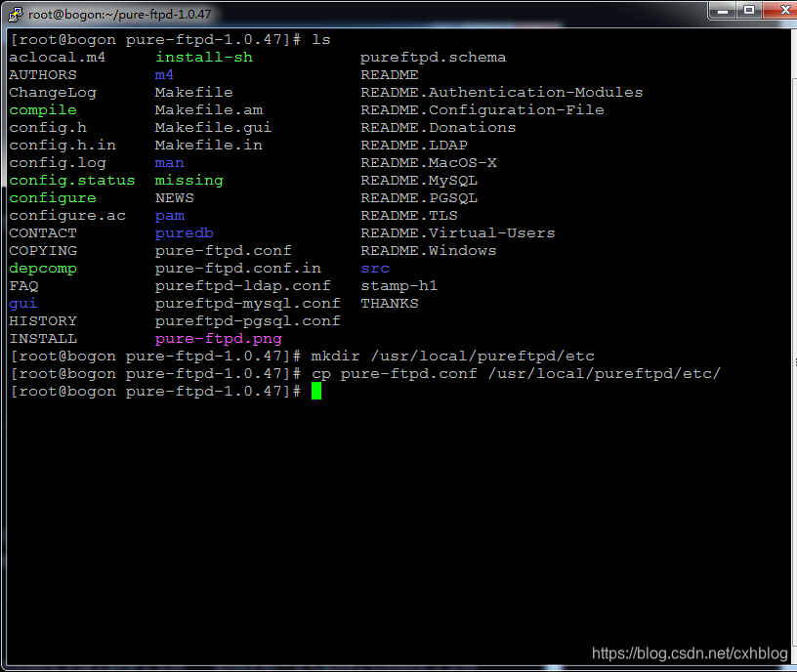Screen dimensions: 797x672
Task: Click the Makefile.gui file name
Action: pyautogui.click(x=213, y=128)
